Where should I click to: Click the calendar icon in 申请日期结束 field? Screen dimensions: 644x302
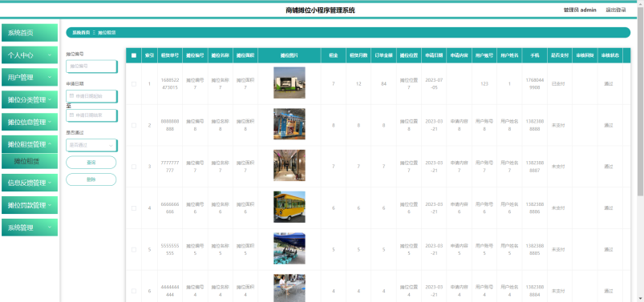click(72, 115)
